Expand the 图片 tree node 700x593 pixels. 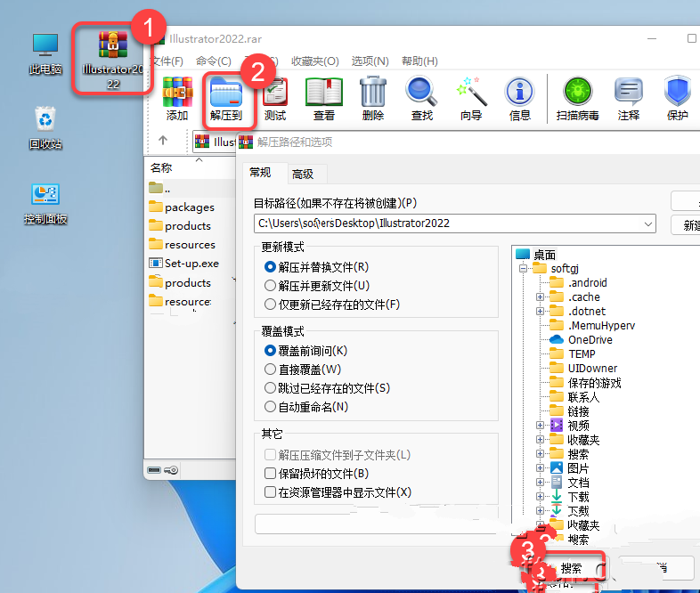[540, 468]
